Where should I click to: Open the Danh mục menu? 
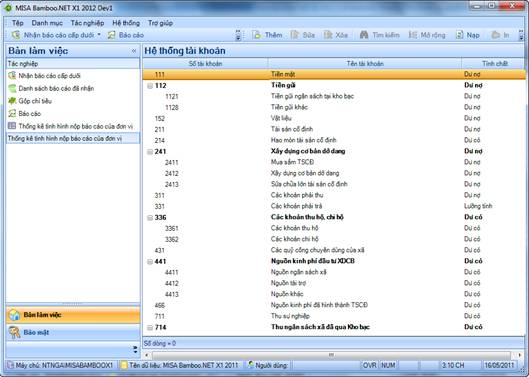(47, 23)
